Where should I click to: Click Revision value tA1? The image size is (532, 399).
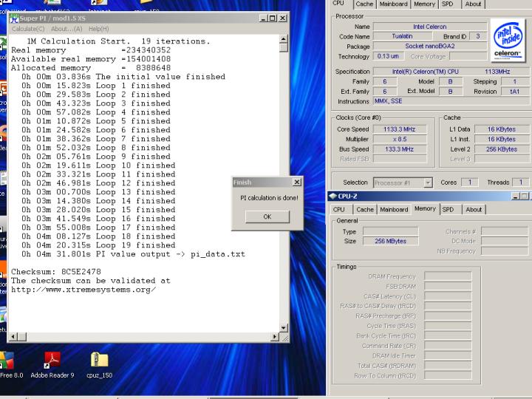pos(515,92)
